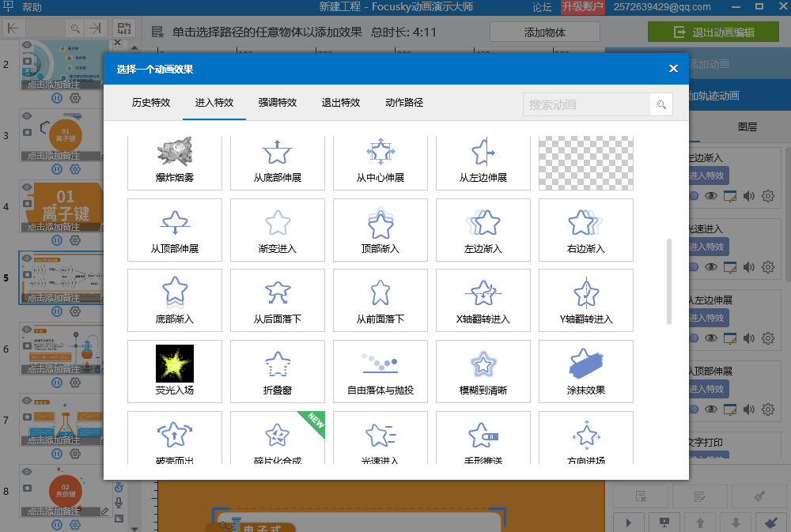791x532 pixels.
Task: Click the play button at bottom right
Action: [x=629, y=523]
